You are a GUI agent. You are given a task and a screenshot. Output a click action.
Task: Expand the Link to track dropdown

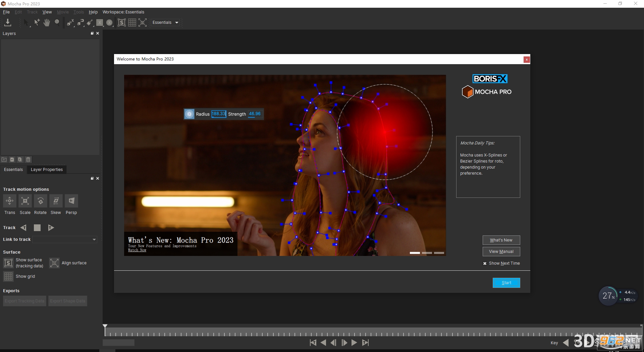[65, 239]
